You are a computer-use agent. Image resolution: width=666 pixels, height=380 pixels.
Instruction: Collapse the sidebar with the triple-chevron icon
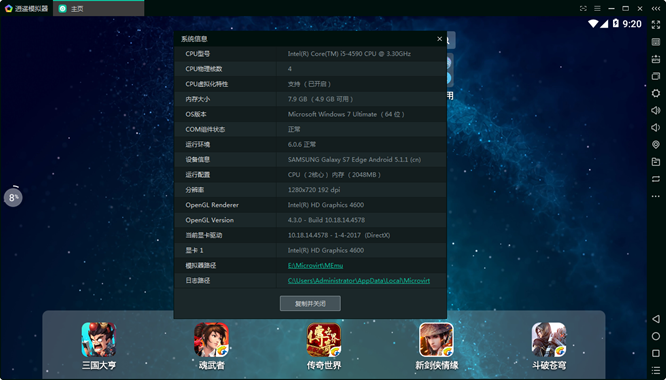coord(656,8)
